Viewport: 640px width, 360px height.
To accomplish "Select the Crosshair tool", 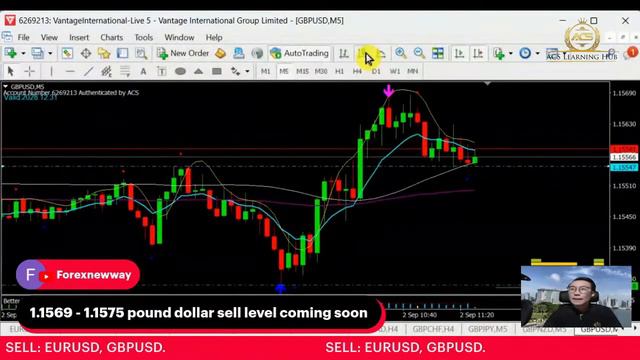I will 29,71.
